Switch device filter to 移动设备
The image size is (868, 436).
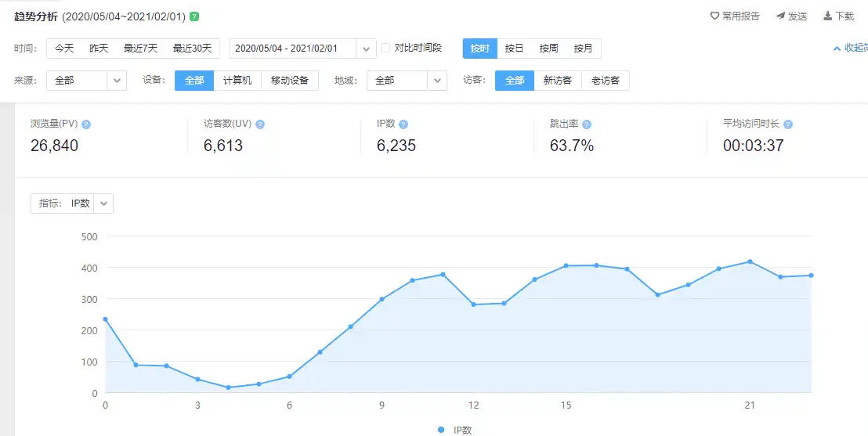[290, 81]
